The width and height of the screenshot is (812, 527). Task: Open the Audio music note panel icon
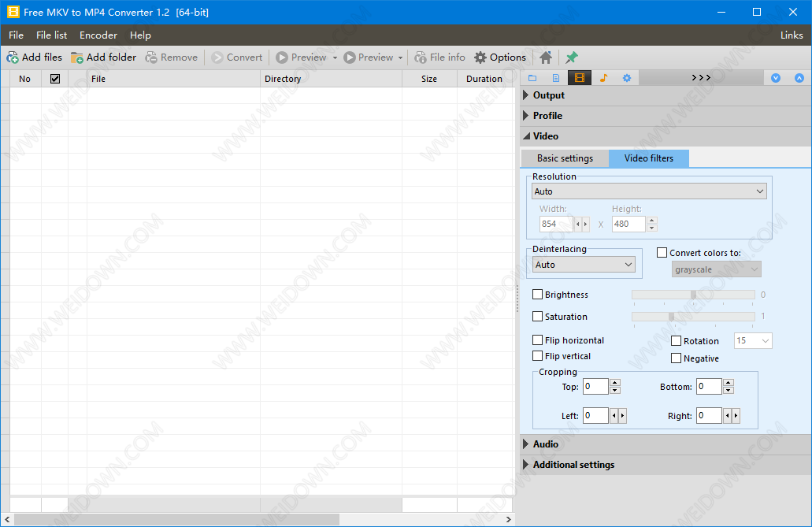(603, 78)
